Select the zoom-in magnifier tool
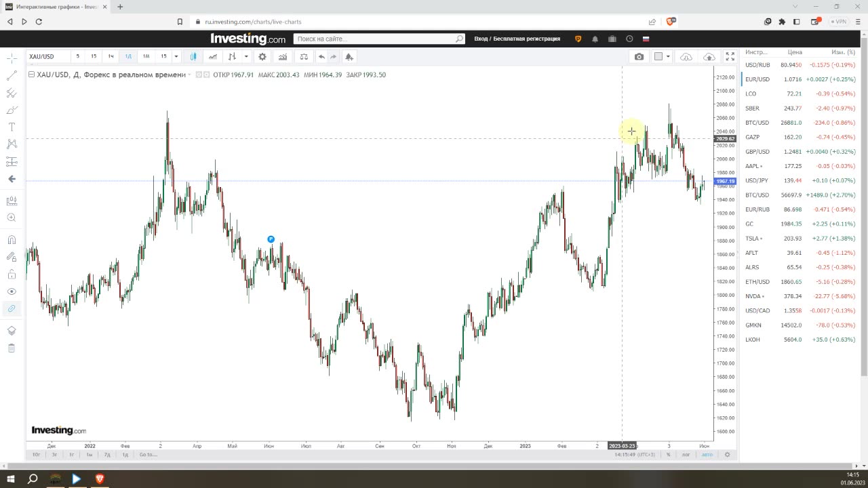868x488 pixels. coord(12,218)
